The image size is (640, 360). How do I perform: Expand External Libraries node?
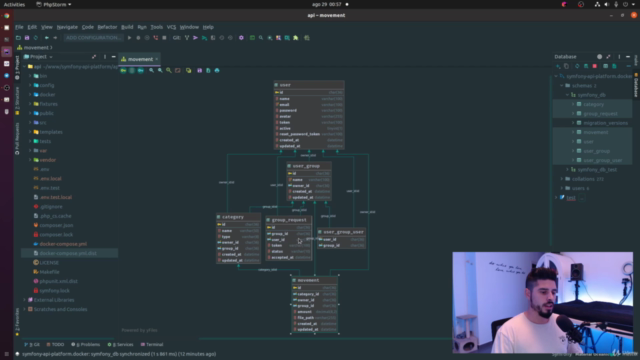(24, 300)
